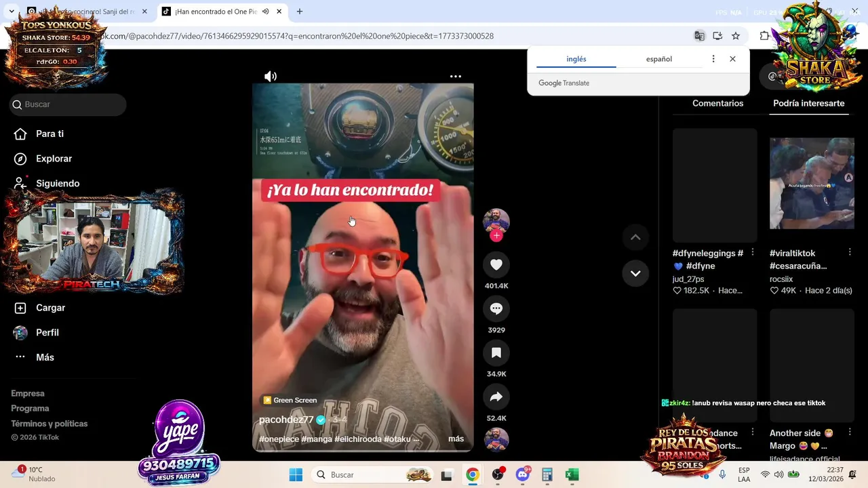Open the rocsiix creator name

click(781, 279)
